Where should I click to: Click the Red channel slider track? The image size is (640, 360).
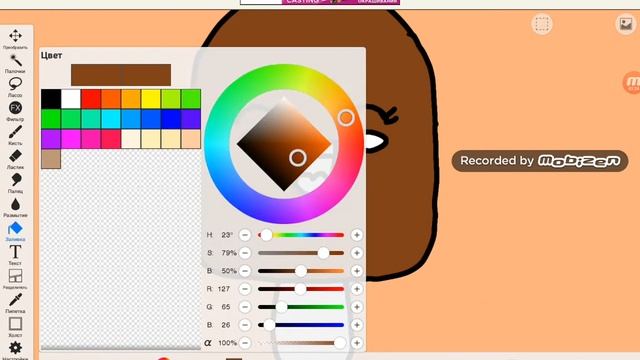(x=301, y=289)
